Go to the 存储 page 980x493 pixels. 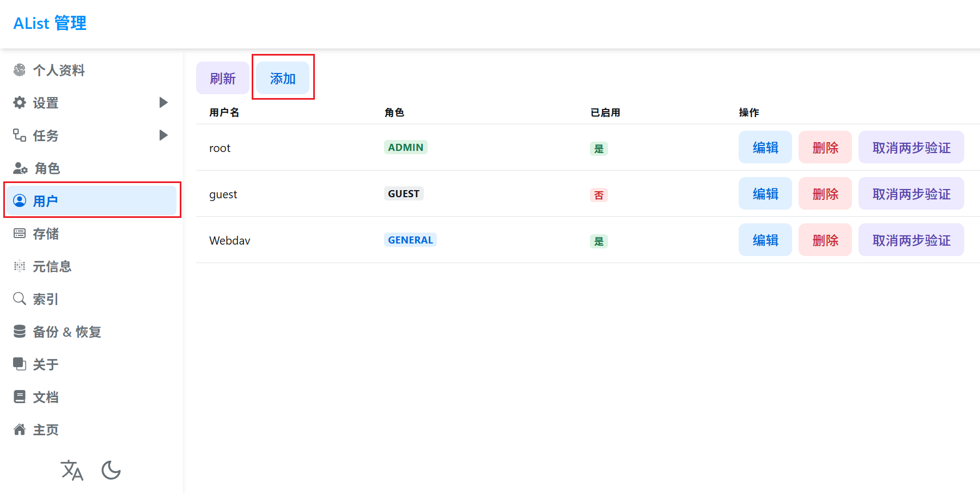[91, 233]
